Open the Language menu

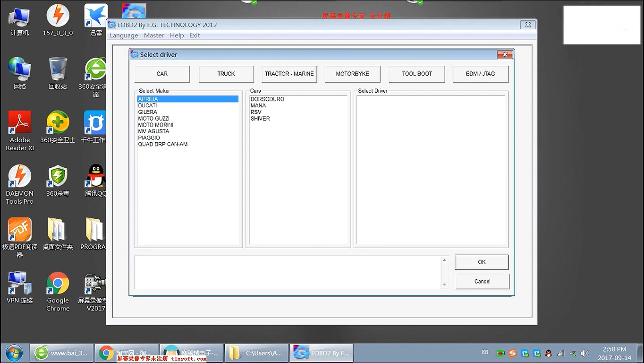tap(124, 35)
